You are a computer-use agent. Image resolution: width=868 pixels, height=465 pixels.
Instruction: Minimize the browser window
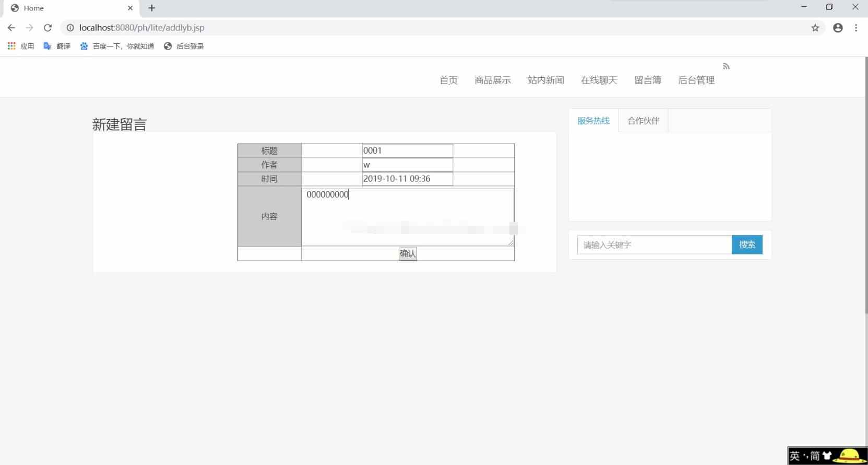coord(804,7)
